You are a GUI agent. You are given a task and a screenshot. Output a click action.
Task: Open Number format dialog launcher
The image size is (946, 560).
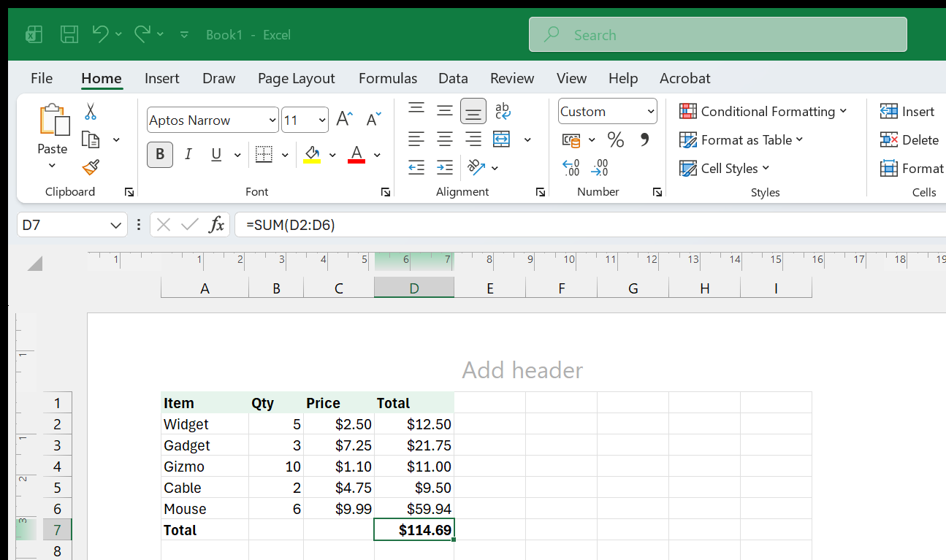click(x=657, y=192)
